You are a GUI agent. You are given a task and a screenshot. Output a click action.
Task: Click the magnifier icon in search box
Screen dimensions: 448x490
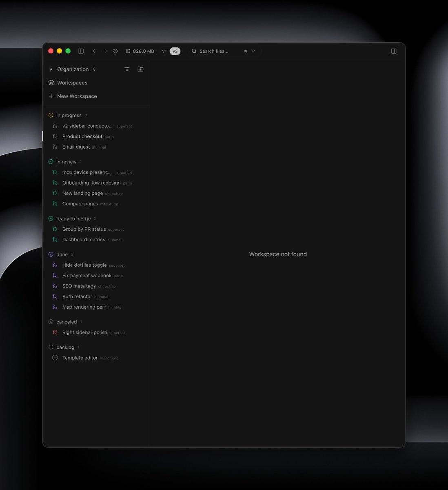pos(194,51)
